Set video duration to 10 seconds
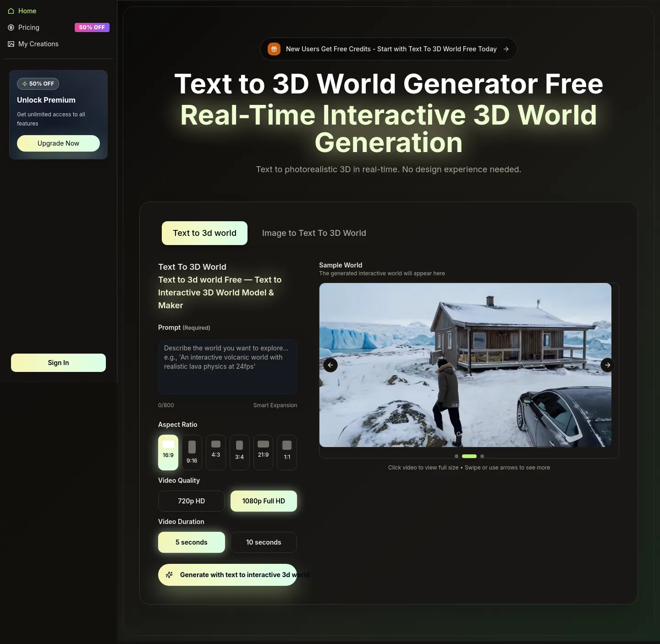Image resolution: width=660 pixels, height=644 pixels. coord(264,542)
